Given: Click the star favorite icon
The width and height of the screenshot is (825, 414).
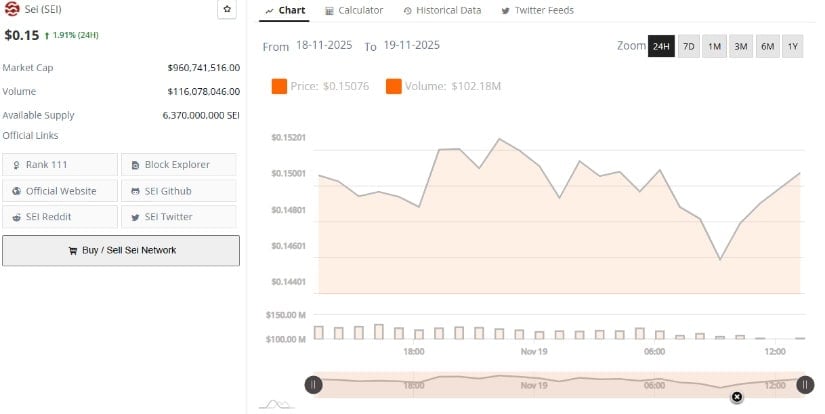Looking at the screenshot, I should point(227,10).
